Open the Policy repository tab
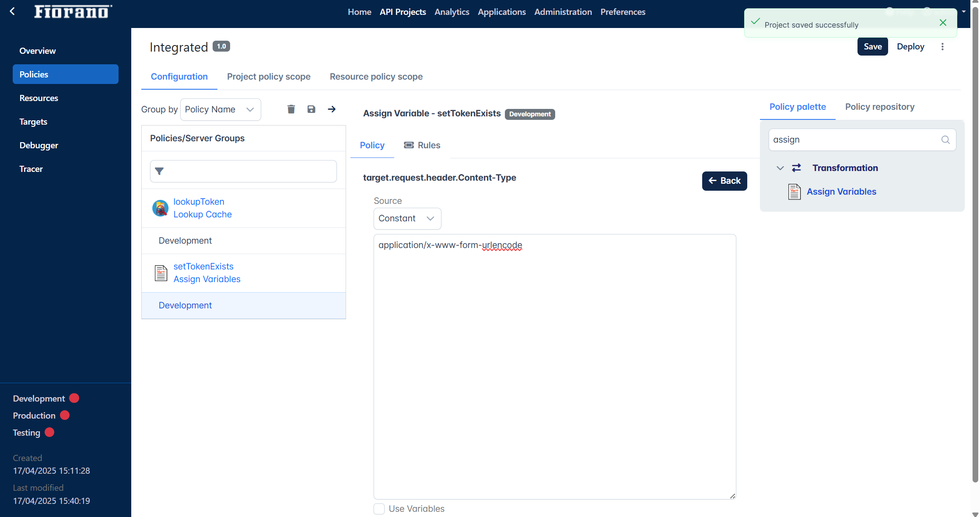The height and width of the screenshot is (517, 980). (879, 107)
